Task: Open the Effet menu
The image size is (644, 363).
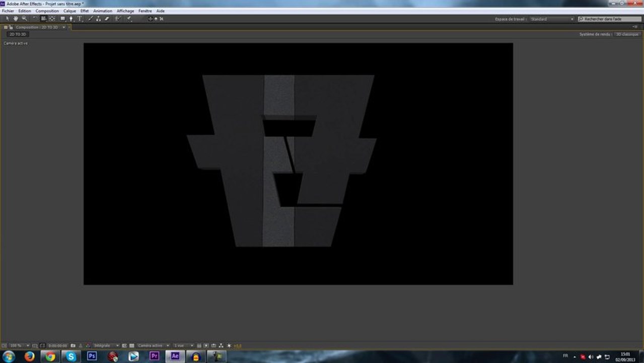Action: point(85,11)
